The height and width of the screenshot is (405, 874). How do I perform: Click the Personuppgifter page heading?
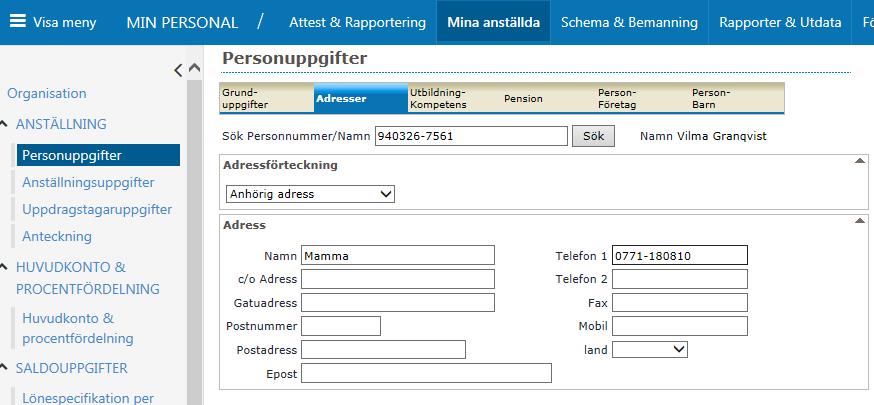tap(294, 58)
